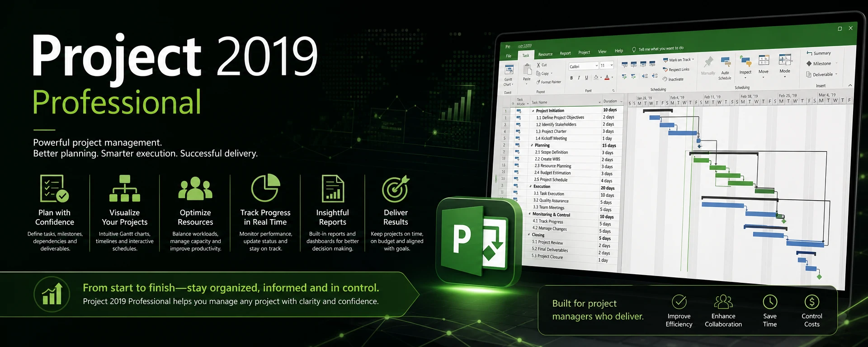Click the Improve Efficiency checkmark icon
The width and height of the screenshot is (868, 347).
coord(679,302)
